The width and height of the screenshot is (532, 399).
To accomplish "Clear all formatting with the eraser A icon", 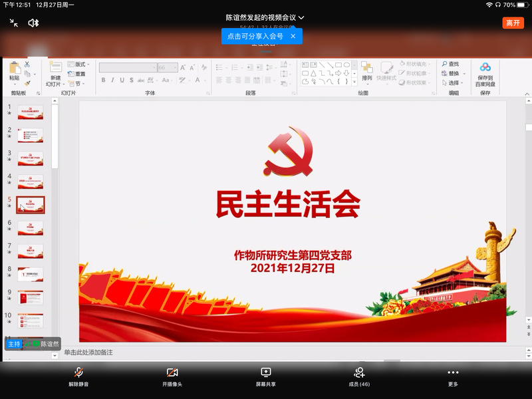I will click(x=204, y=68).
